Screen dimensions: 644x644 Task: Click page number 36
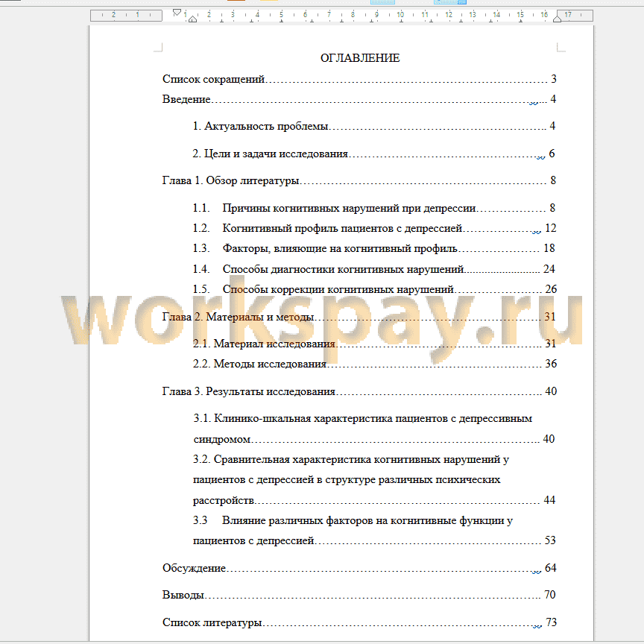tap(551, 364)
